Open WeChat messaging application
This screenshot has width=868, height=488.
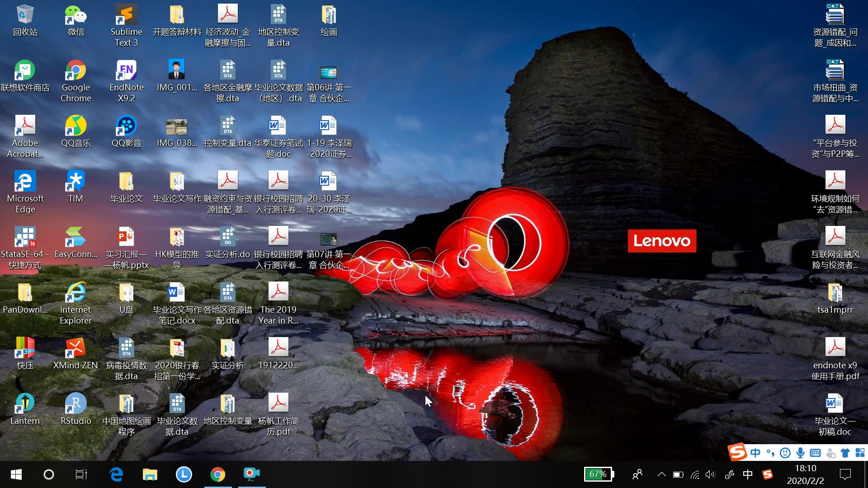point(75,21)
